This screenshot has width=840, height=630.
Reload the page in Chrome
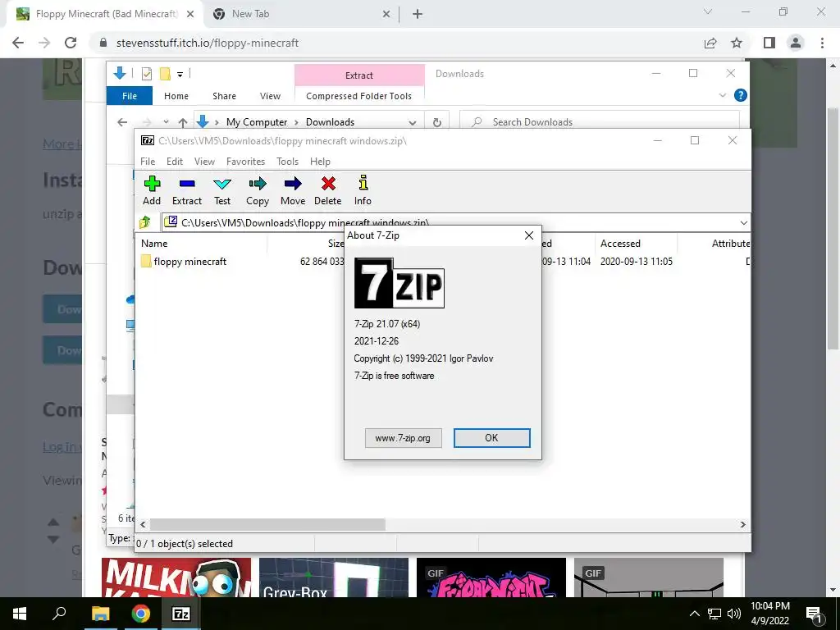click(x=71, y=43)
